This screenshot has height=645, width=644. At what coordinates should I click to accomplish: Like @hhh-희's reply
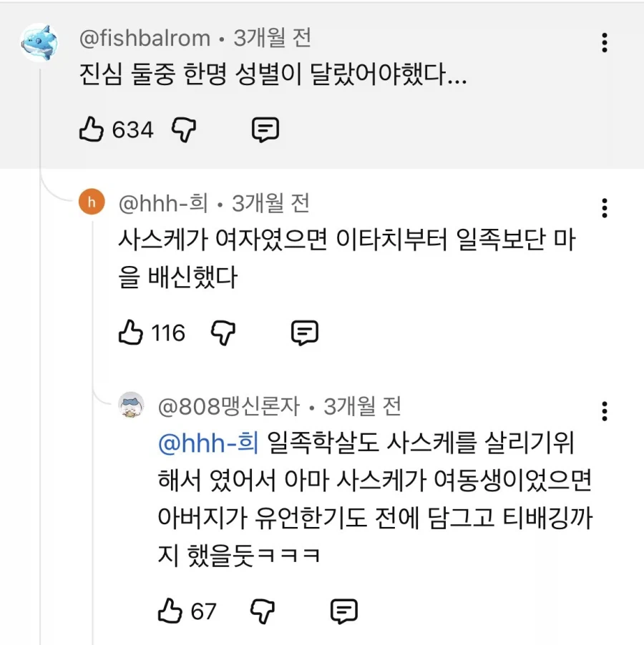(130, 332)
